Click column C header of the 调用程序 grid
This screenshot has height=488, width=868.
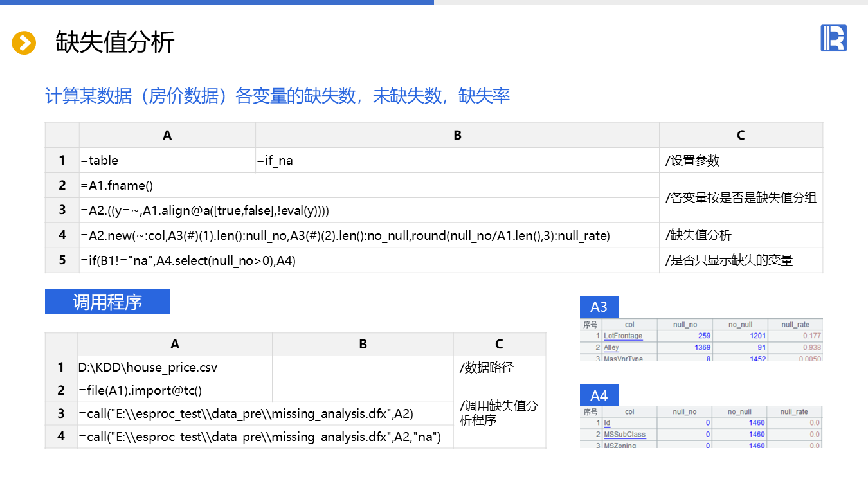500,344
